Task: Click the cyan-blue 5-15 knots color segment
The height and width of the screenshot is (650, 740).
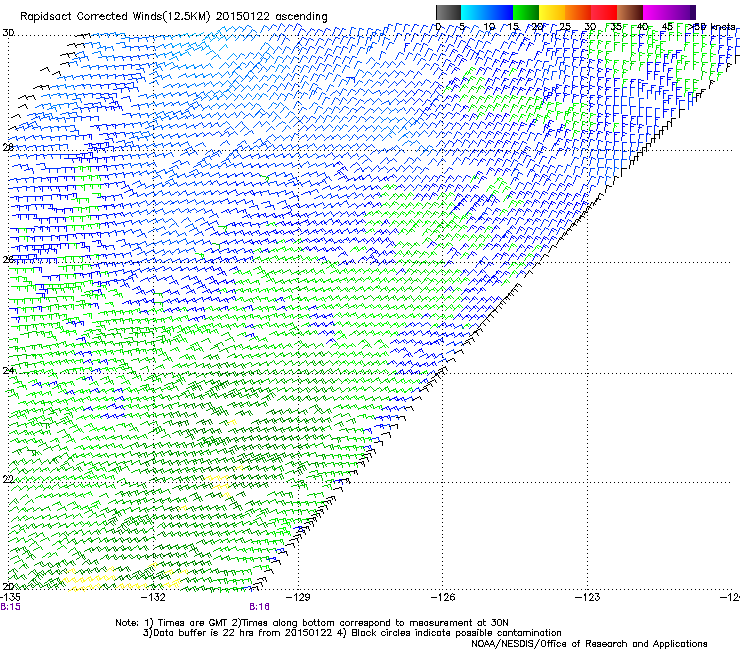Action: tap(487, 12)
